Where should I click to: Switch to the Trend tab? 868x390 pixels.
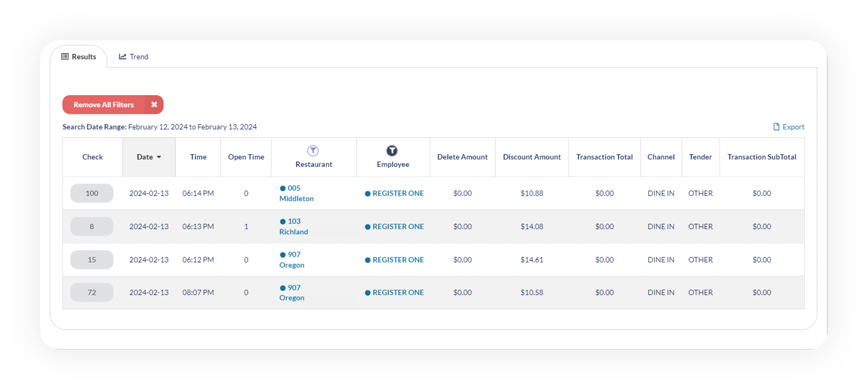pyautogui.click(x=134, y=57)
